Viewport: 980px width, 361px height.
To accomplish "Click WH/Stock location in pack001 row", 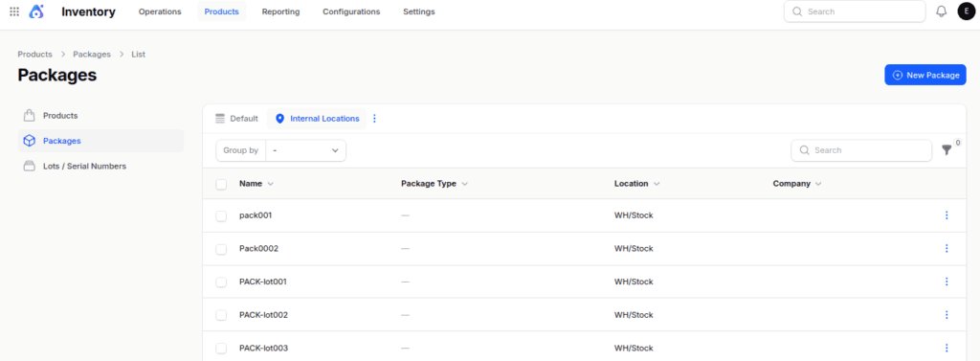I will [x=634, y=215].
